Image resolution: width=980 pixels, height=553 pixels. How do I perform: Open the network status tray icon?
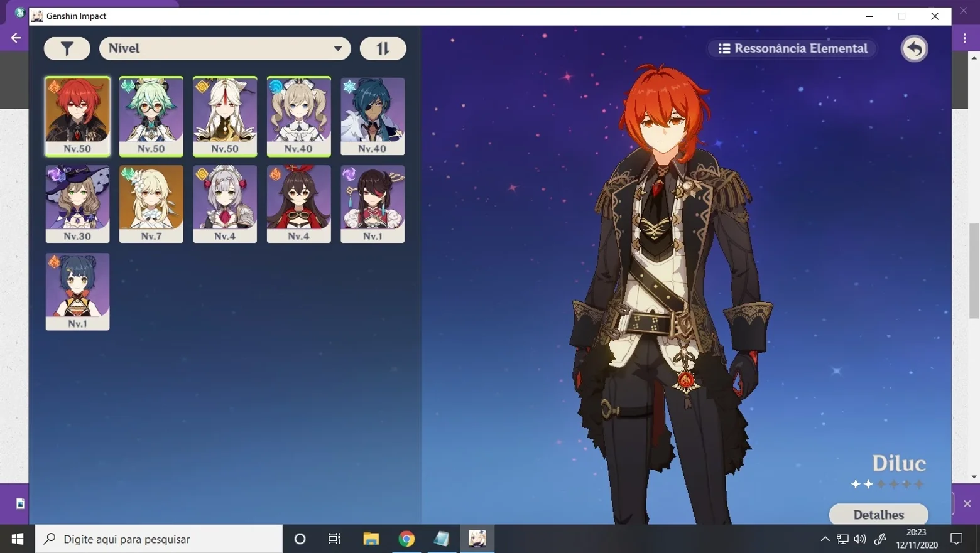tap(842, 539)
